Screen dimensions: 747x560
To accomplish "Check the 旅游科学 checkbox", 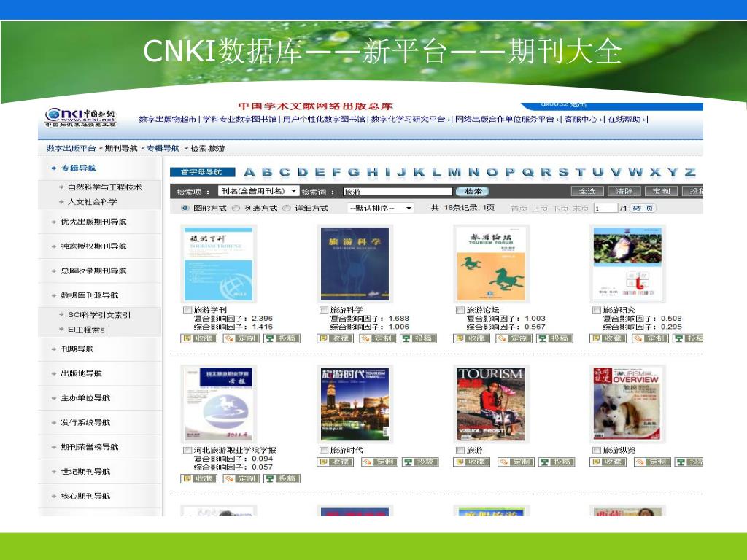I will (324, 310).
